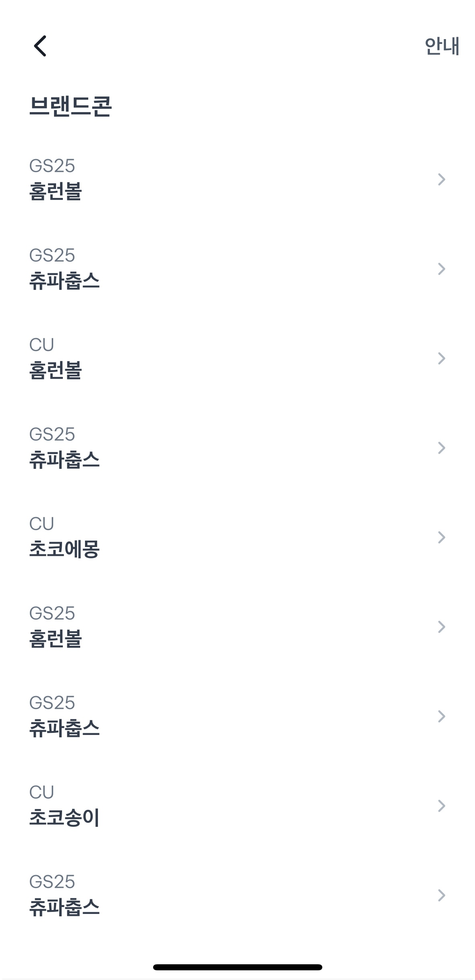Tap chevron on the topmost GS25 홈런볼 row
475x980 pixels.
442,179
